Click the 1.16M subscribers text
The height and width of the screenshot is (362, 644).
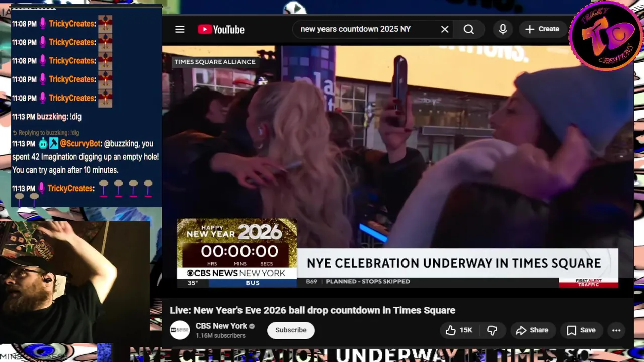point(220,336)
